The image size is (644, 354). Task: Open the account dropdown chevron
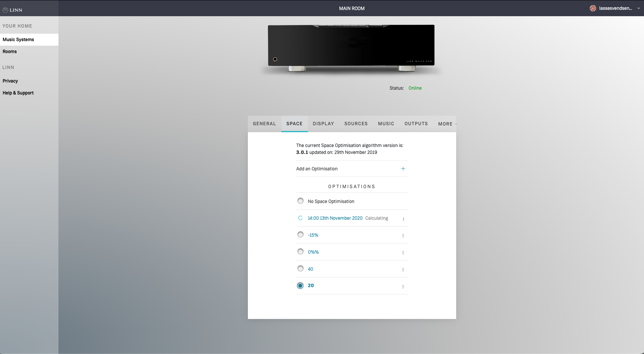pos(638,8)
